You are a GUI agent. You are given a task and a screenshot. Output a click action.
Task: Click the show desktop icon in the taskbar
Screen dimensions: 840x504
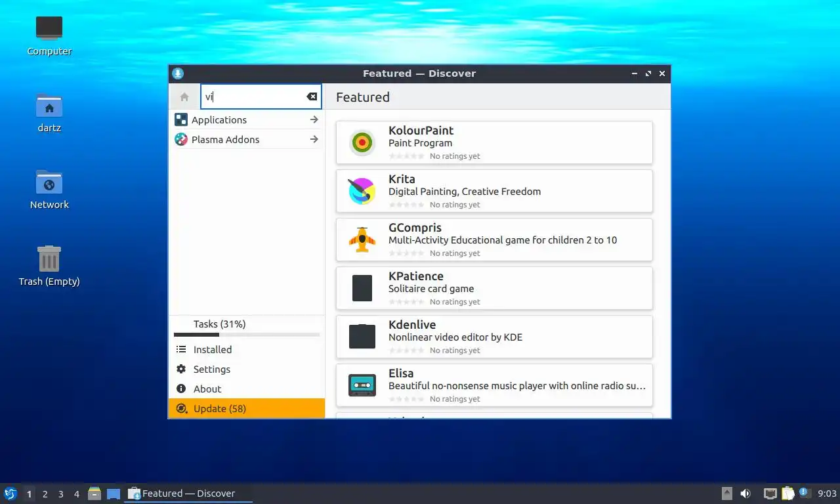coord(114,493)
